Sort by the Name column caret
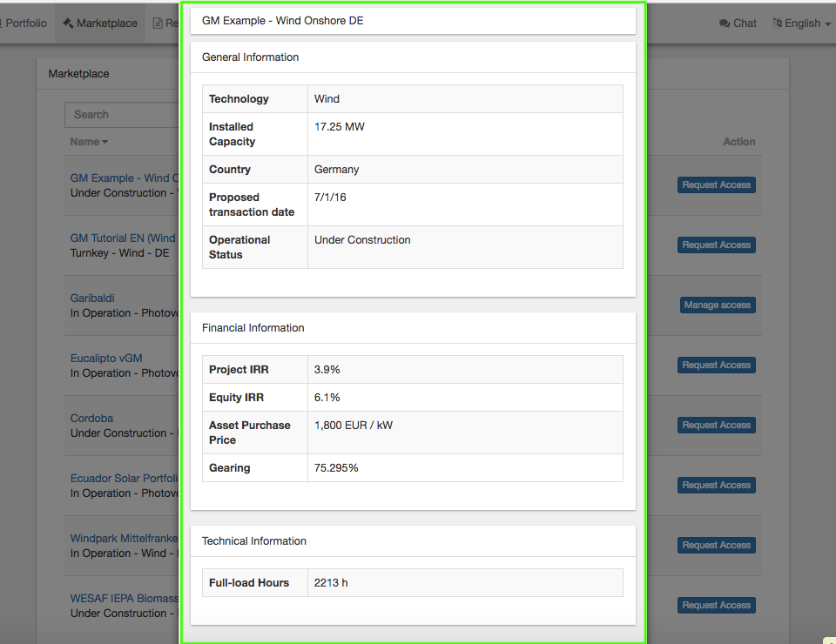This screenshot has height=644, width=836. tap(105, 142)
